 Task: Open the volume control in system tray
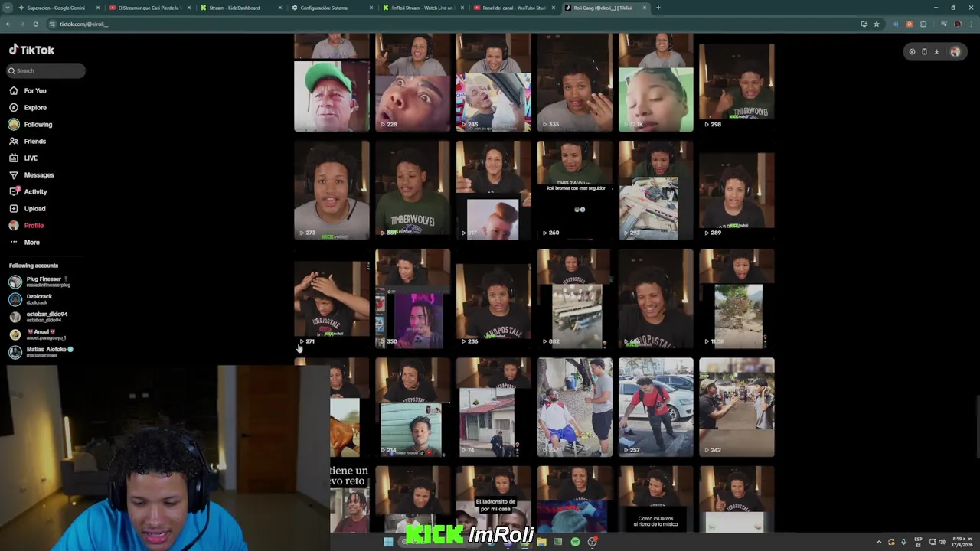coord(942,542)
